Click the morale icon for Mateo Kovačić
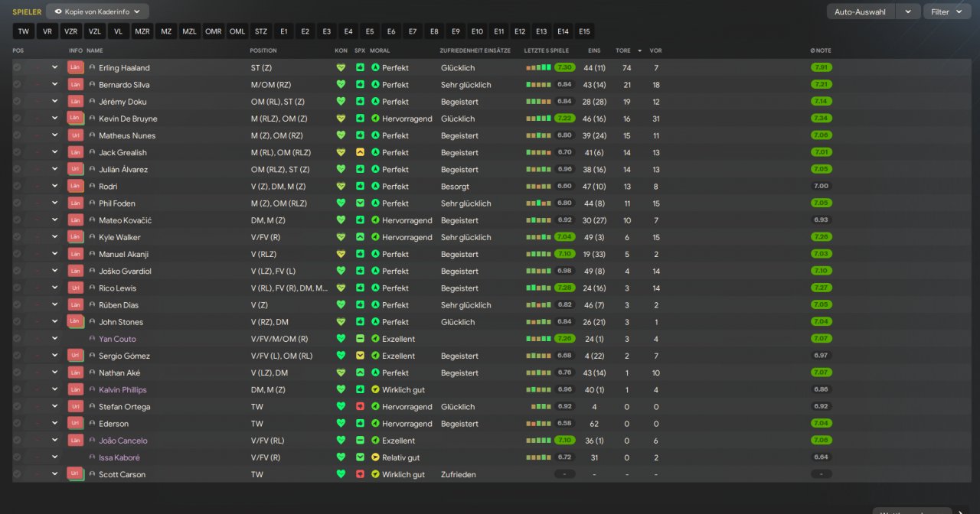This screenshot has height=514, width=980. pos(375,220)
